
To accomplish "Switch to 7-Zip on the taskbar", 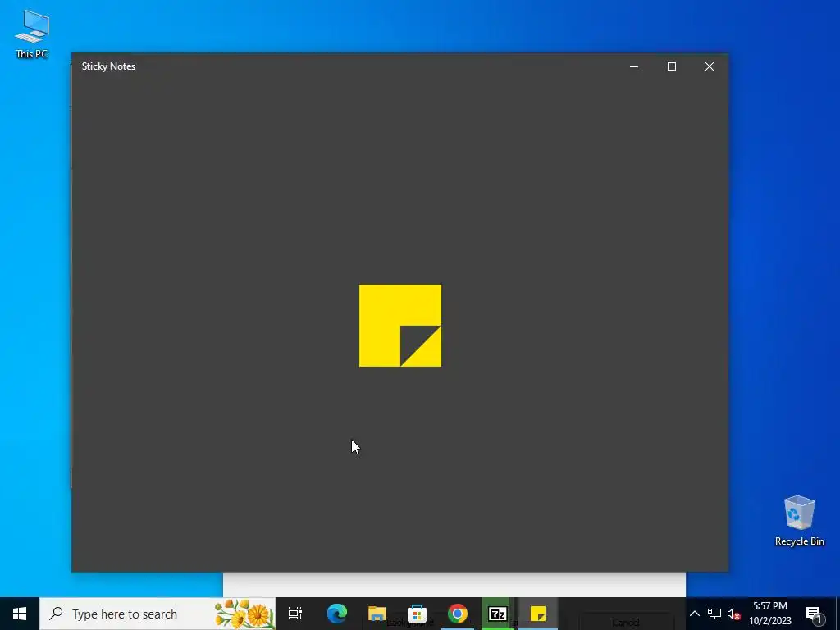I will coord(498,614).
